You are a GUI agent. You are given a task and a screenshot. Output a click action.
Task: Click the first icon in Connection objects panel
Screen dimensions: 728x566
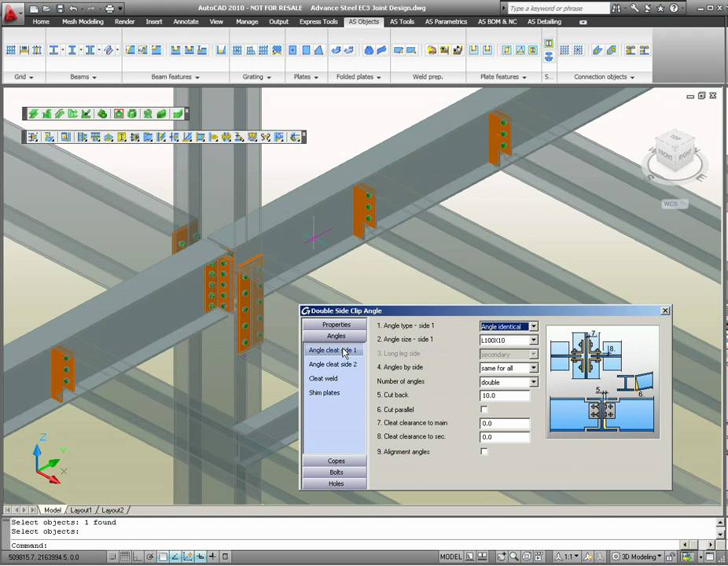click(564, 50)
